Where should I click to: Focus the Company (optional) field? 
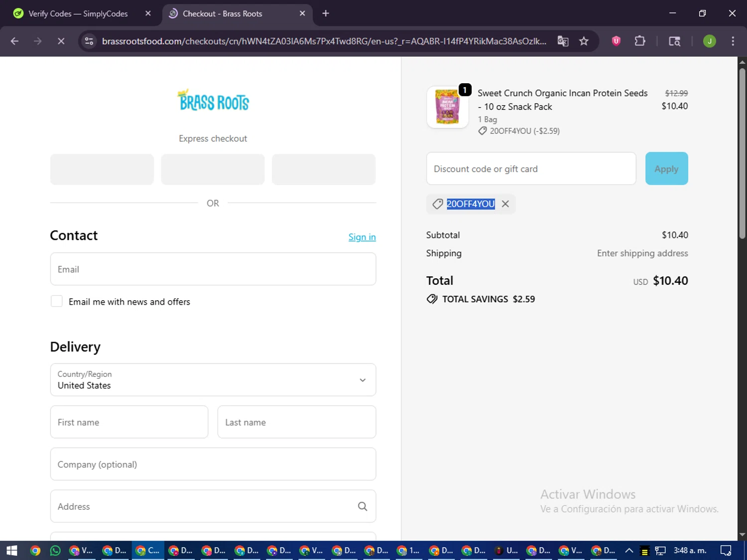(213, 464)
